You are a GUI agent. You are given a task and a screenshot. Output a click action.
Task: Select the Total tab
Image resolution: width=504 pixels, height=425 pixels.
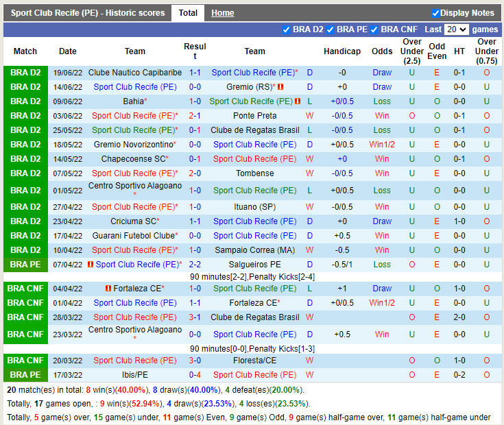pos(188,13)
